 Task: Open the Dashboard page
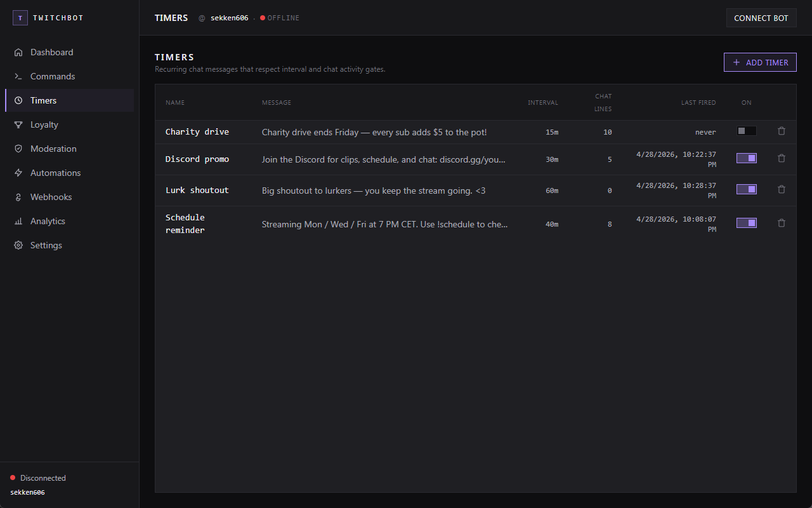pos(70,52)
